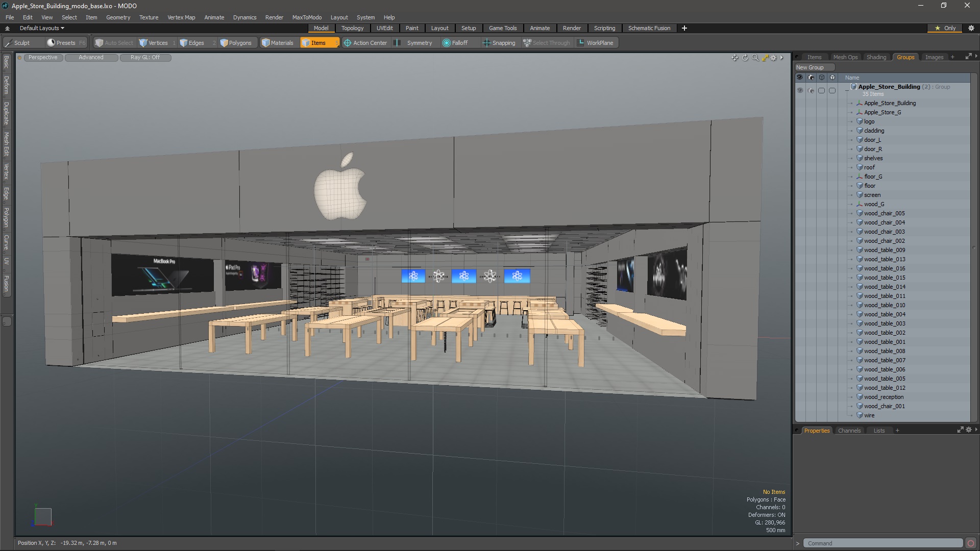Open the WorkPlane menu
This screenshot has width=980, height=551.
pyautogui.click(x=596, y=43)
